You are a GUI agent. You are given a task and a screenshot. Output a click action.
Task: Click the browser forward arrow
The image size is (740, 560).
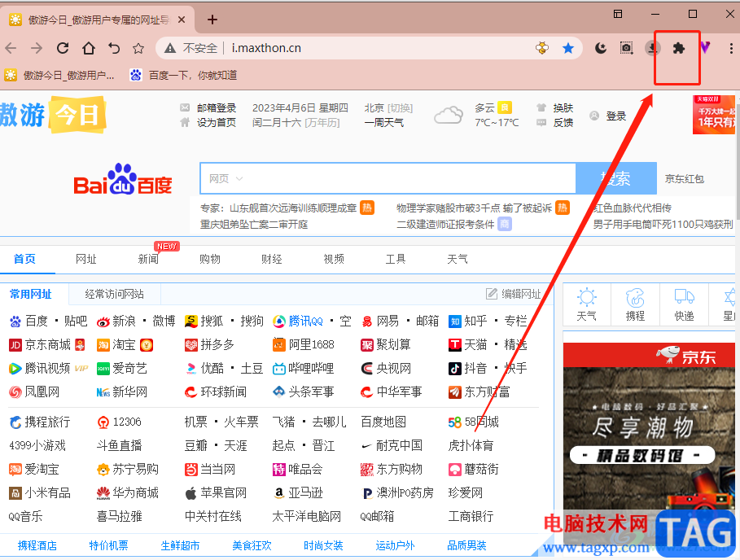click(x=37, y=48)
